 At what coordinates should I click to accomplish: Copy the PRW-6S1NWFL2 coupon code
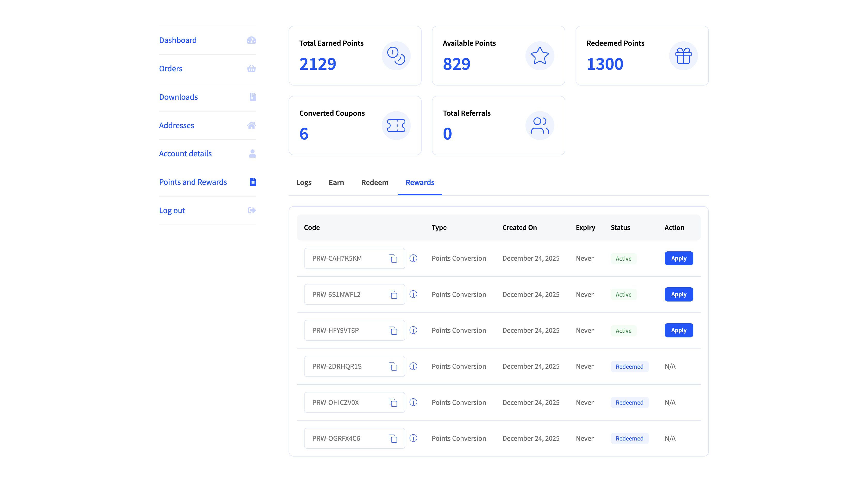393,295
